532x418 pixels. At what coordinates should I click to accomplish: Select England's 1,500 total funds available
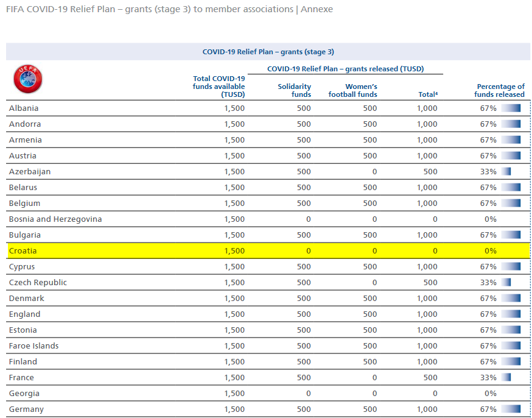click(x=234, y=314)
